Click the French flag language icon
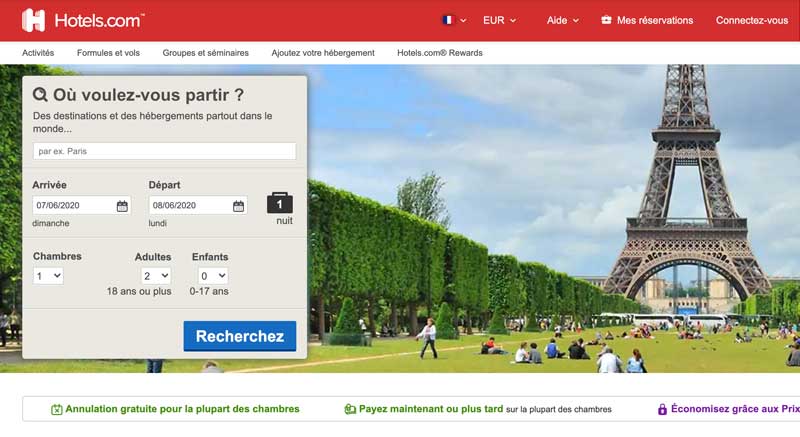The height and width of the screenshot is (437, 800). (448, 20)
